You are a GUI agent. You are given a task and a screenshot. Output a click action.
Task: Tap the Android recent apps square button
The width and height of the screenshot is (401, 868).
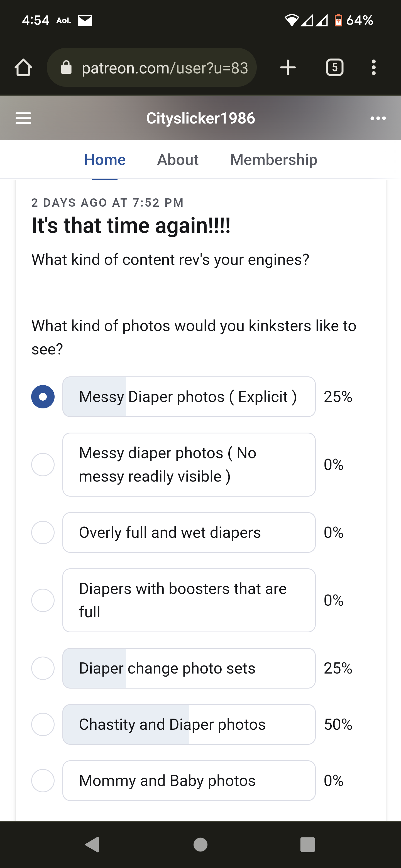(x=307, y=844)
